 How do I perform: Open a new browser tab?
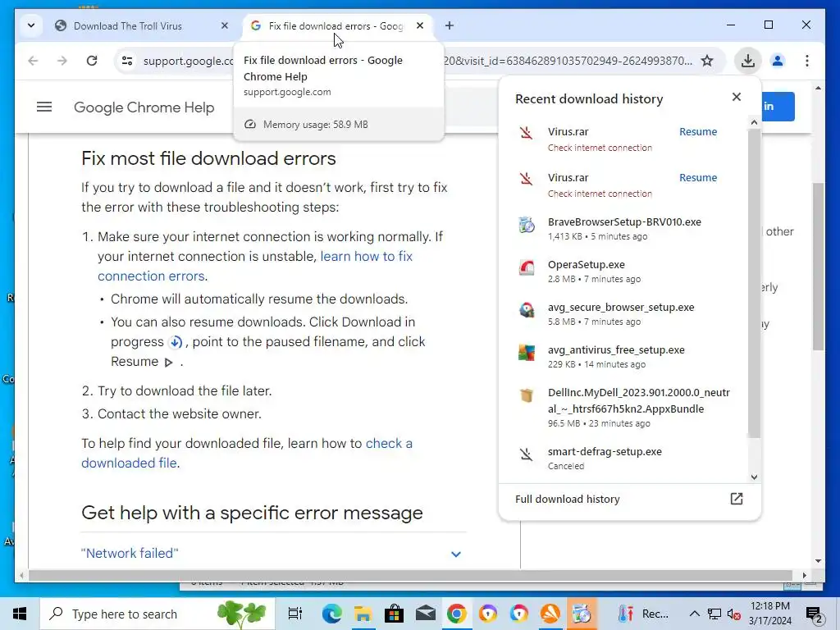tap(450, 25)
